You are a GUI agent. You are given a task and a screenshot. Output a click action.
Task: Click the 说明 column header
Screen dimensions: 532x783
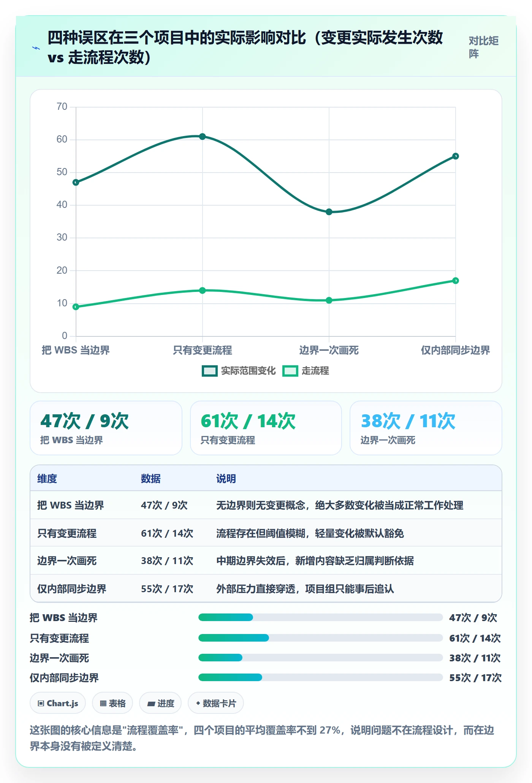226,479
